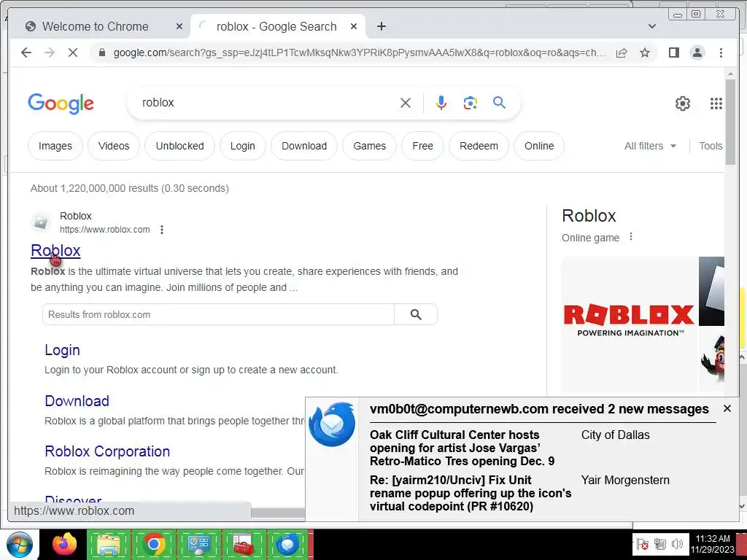Viewport: 747px width, 560px height.
Task: Open the Chrome profile avatar
Action: pos(697,52)
